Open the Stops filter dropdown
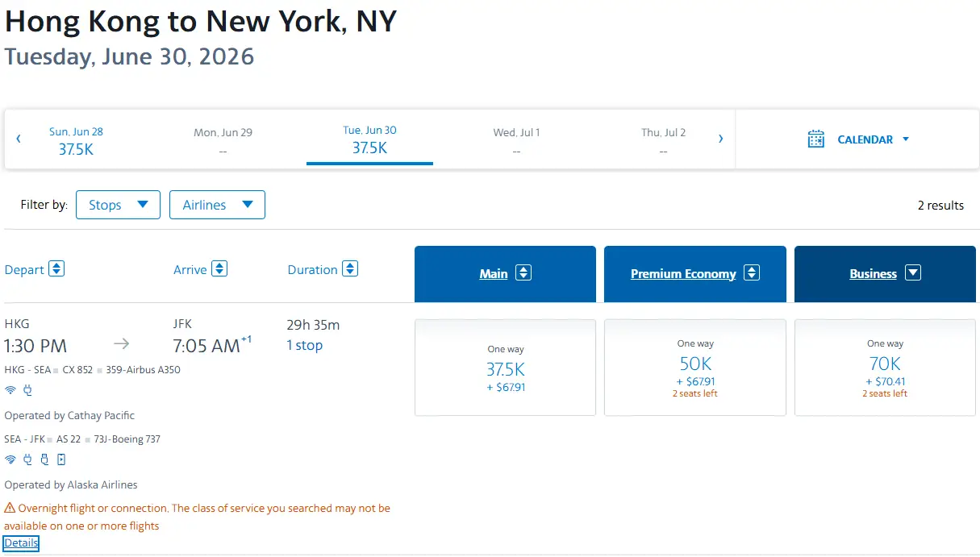 tap(118, 205)
